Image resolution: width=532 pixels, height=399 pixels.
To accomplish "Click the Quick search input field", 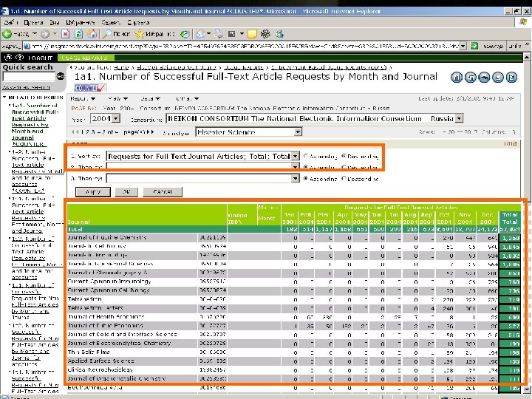I will pyautogui.click(x=28, y=77).
